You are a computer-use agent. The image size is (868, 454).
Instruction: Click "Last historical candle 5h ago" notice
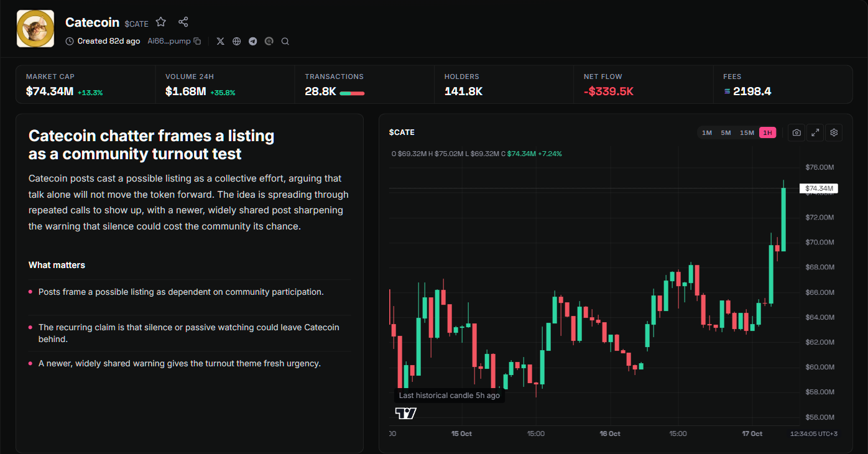pyautogui.click(x=450, y=396)
